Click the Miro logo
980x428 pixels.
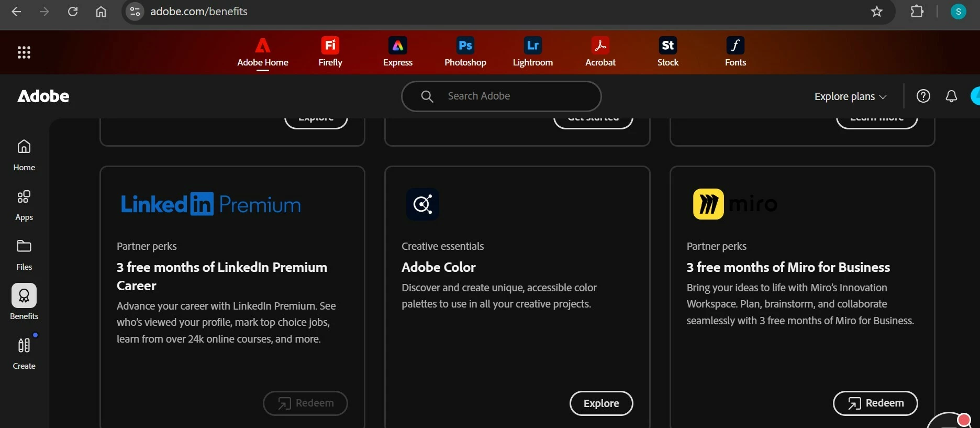pos(734,204)
